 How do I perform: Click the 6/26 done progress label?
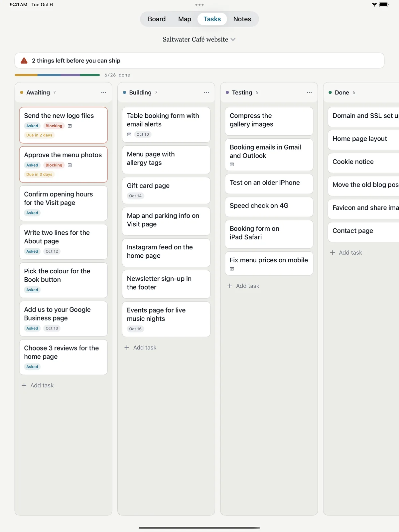coord(117,75)
